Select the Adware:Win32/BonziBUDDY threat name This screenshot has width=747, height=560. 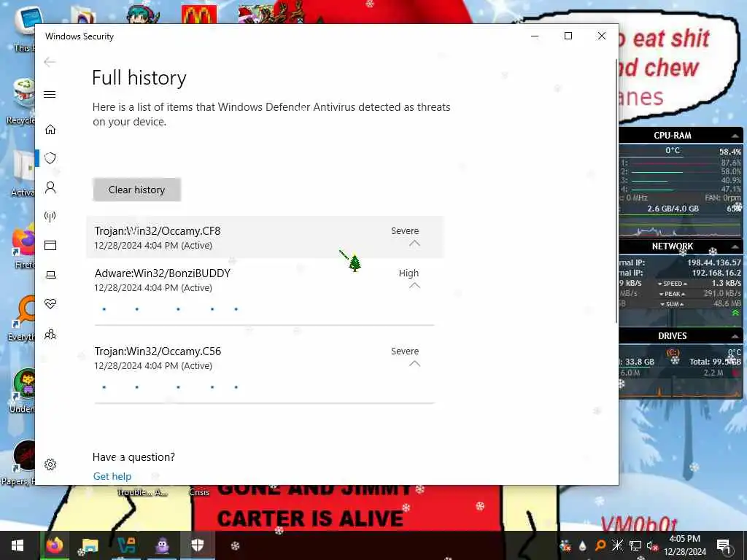163,273
